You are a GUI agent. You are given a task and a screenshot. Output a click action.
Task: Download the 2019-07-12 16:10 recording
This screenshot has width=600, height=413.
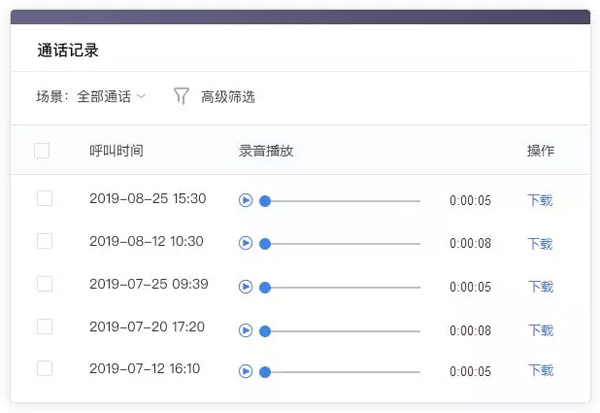[x=540, y=371]
